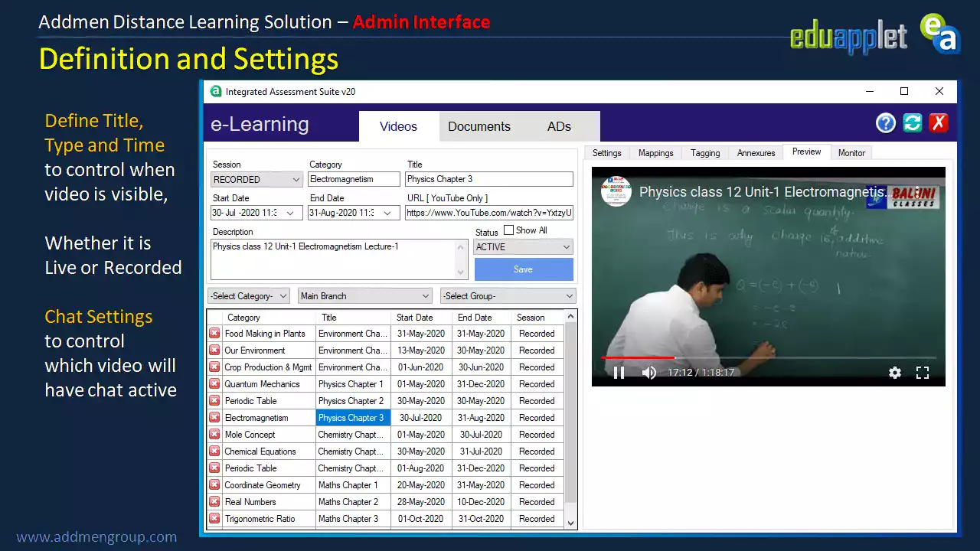Enter fullscreen mode in video preview
This screenshot has width=980, height=551.
click(923, 373)
